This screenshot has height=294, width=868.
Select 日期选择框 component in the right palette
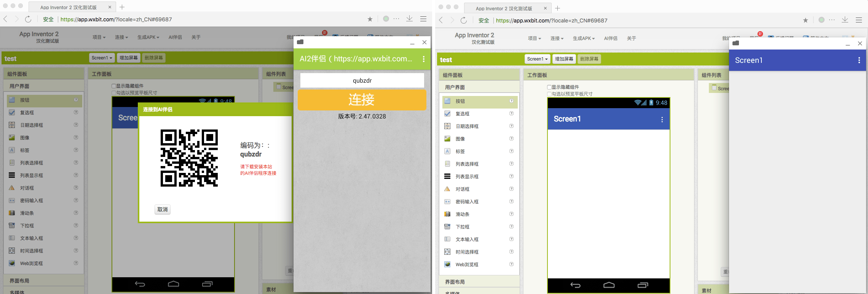tap(479, 126)
